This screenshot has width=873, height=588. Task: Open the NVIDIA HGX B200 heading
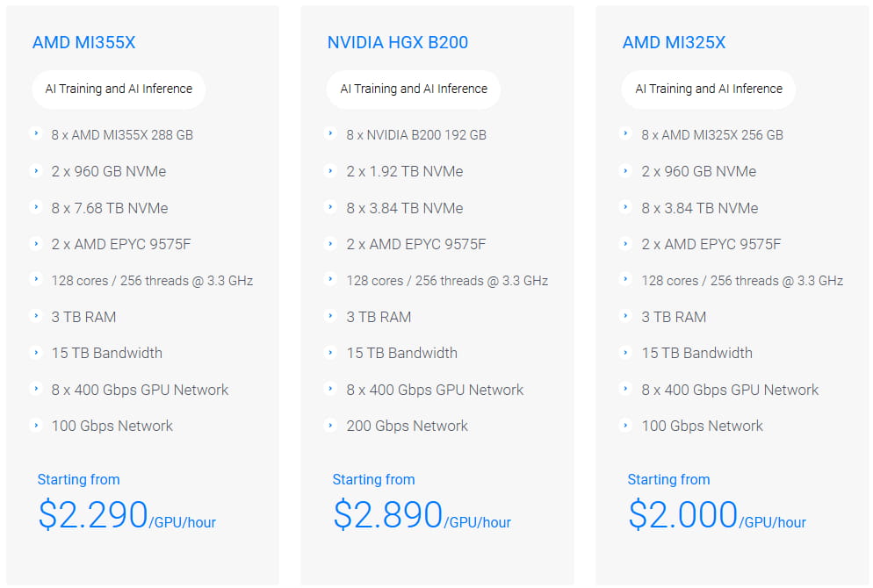click(397, 42)
